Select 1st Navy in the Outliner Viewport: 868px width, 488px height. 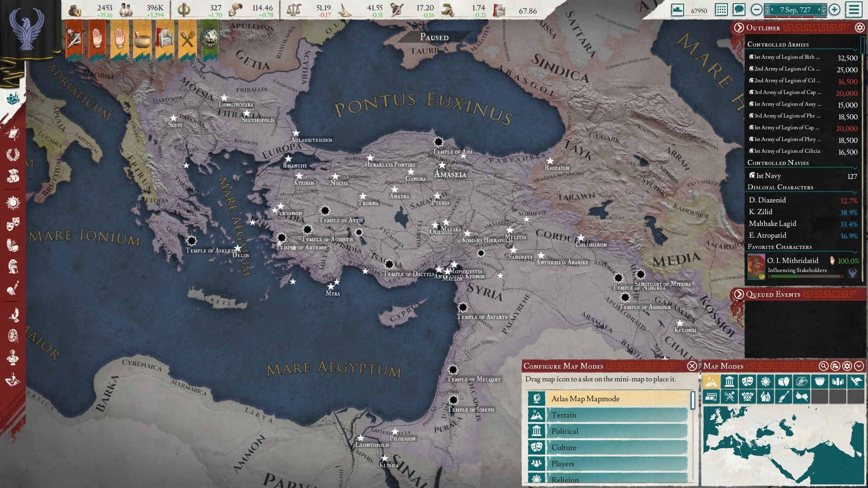tap(802, 176)
